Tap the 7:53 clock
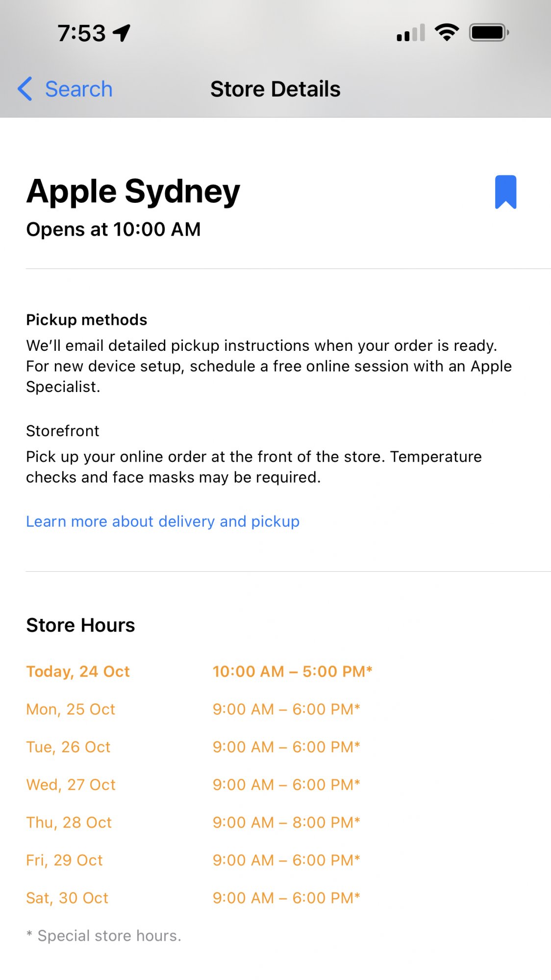This screenshot has height=980, width=551. [81, 33]
